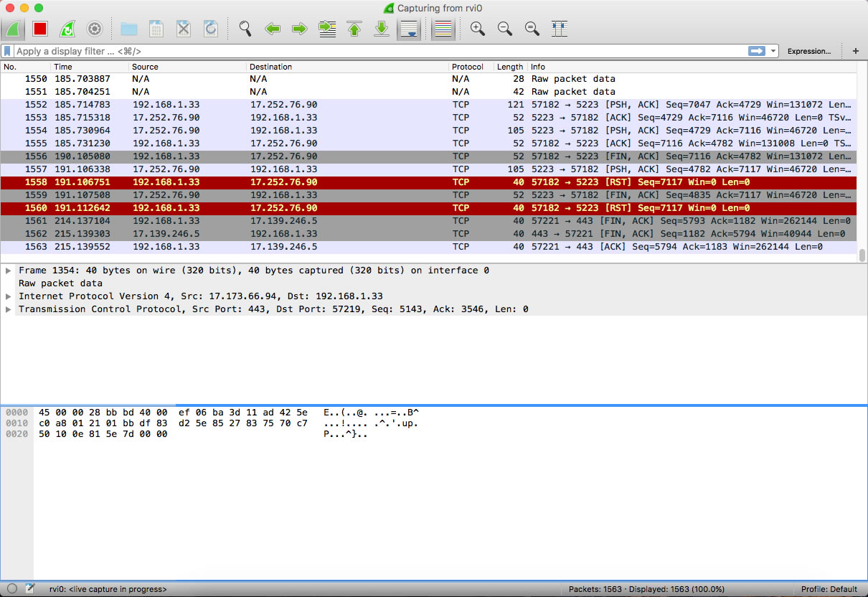Image resolution: width=868 pixels, height=597 pixels.
Task: Click hex offset row 0010
Action: 16,423
